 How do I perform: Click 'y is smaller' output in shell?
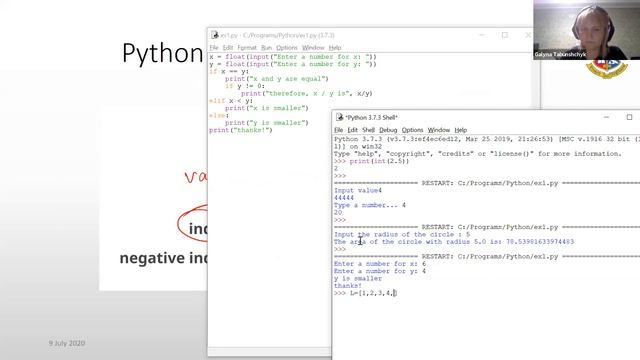(358, 278)
